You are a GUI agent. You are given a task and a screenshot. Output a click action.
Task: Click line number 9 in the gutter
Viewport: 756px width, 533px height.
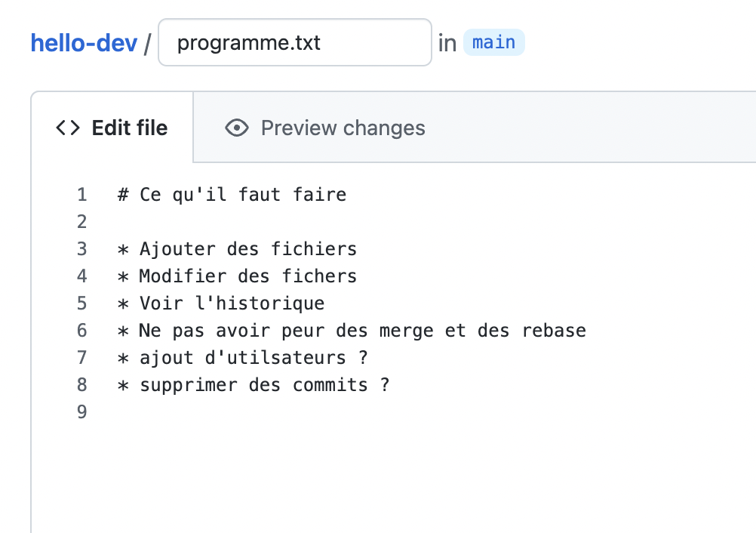pos(81,412)
